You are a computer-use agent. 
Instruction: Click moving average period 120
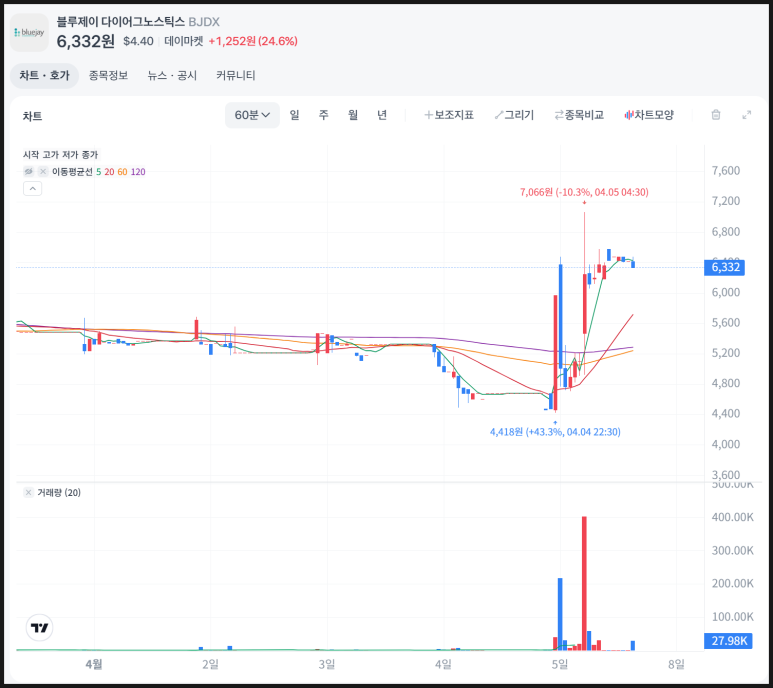[x=138, y=172]
